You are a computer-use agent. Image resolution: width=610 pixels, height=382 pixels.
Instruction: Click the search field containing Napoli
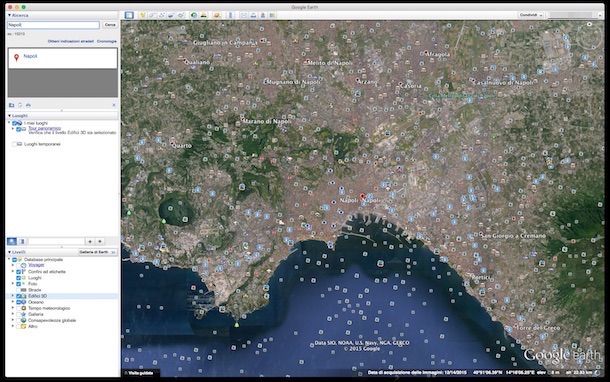click(53, 25)
